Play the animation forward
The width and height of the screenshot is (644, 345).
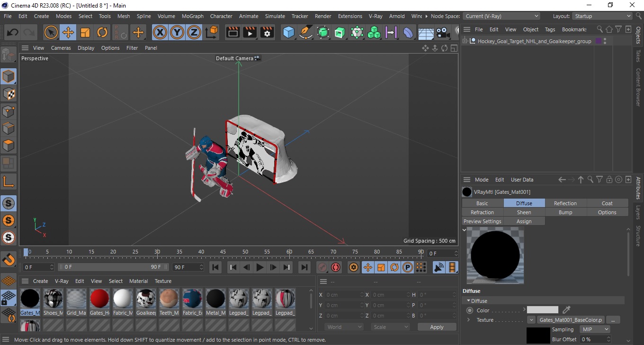[x=259, y=267]
